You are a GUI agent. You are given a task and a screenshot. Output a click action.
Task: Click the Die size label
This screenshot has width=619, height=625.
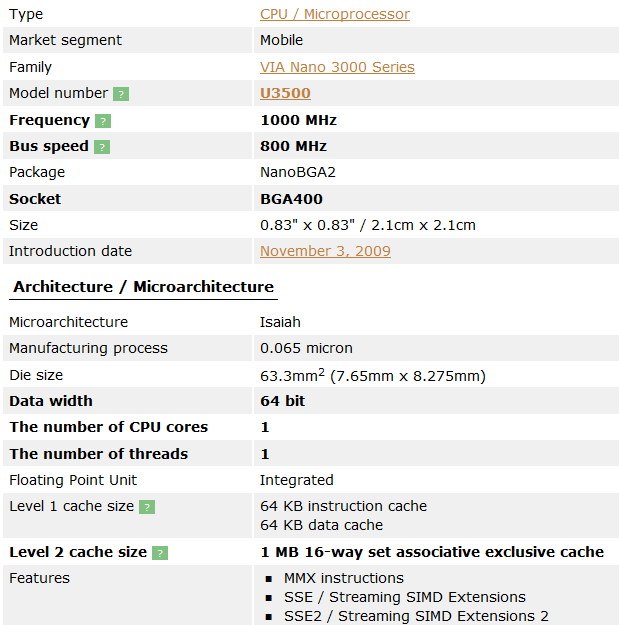click(x=36, y=375)
